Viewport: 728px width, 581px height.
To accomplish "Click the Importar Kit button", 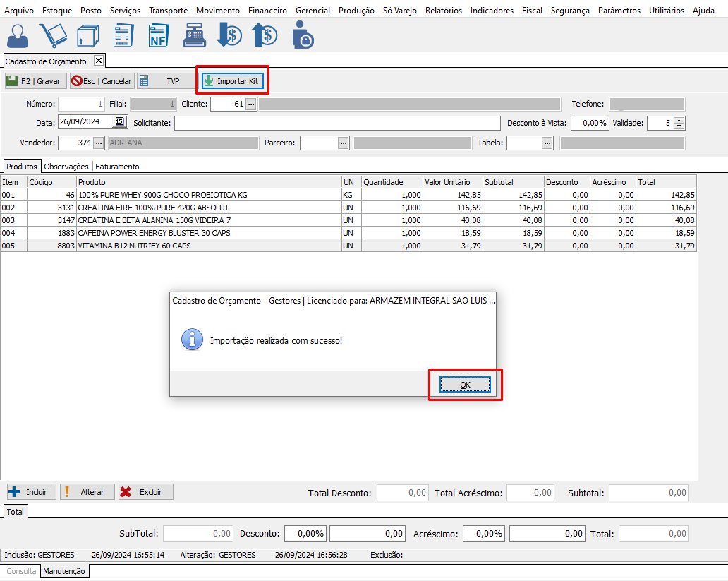I will pyautogui.click(x=232, y=81).
